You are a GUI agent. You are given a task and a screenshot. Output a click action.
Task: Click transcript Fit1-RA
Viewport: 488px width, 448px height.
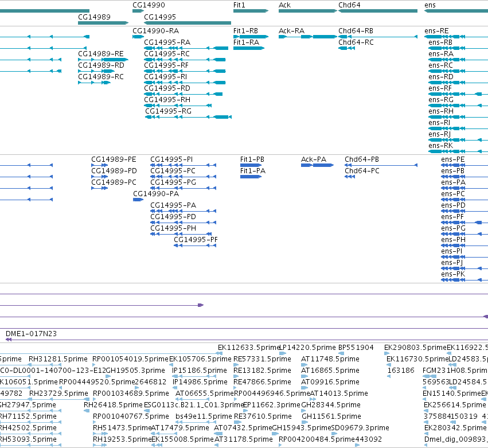tap(249, 48)
